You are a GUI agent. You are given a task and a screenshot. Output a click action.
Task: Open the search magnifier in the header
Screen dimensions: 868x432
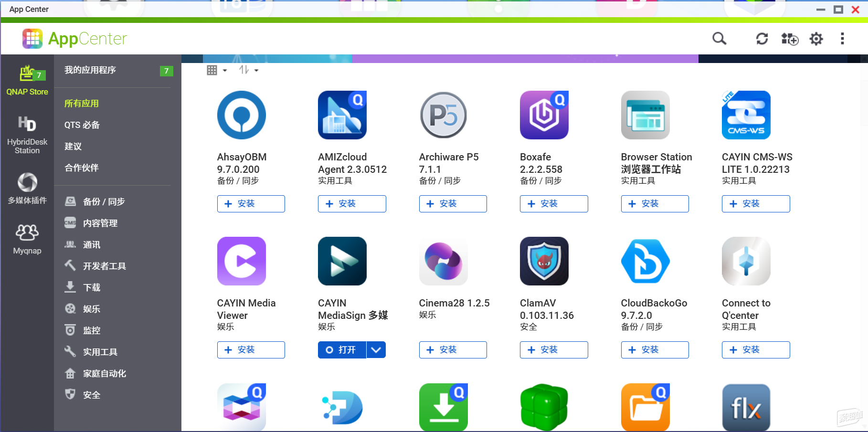point(719,39)
